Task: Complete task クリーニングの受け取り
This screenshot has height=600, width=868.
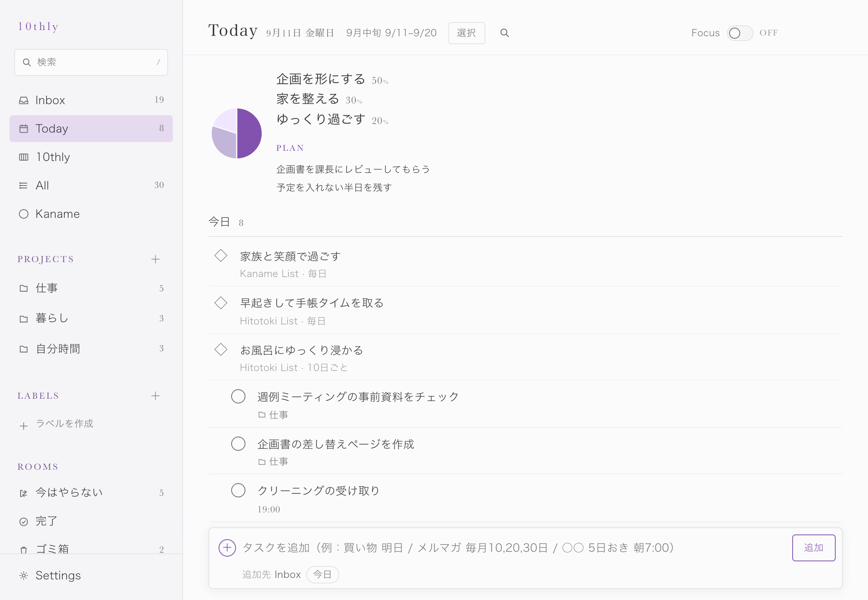Action: pos(238,490)
